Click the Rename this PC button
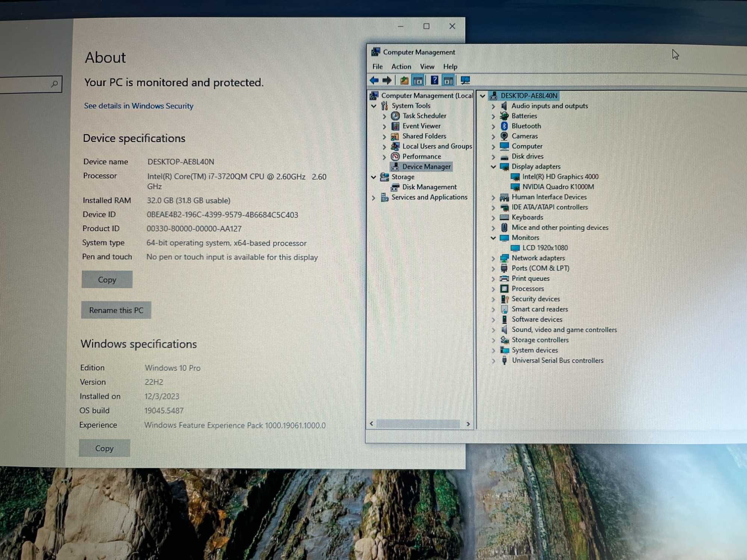 pyautogui.click(x=116, y=310)
